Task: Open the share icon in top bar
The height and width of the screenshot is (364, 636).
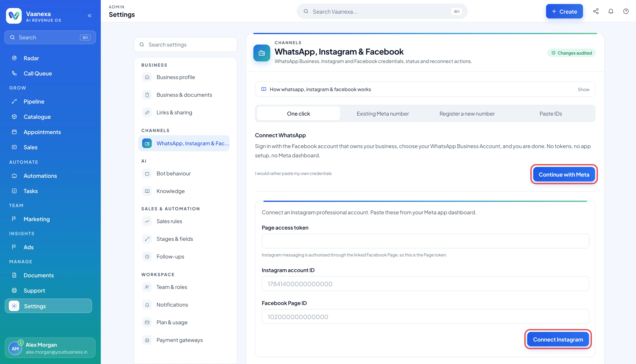Action: point(596,11)
